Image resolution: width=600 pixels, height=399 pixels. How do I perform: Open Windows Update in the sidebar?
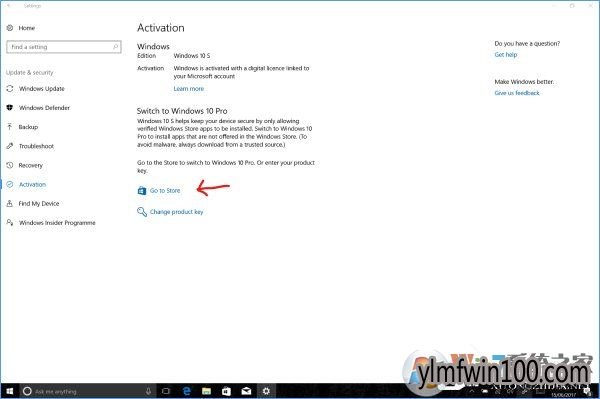[36, 89]
